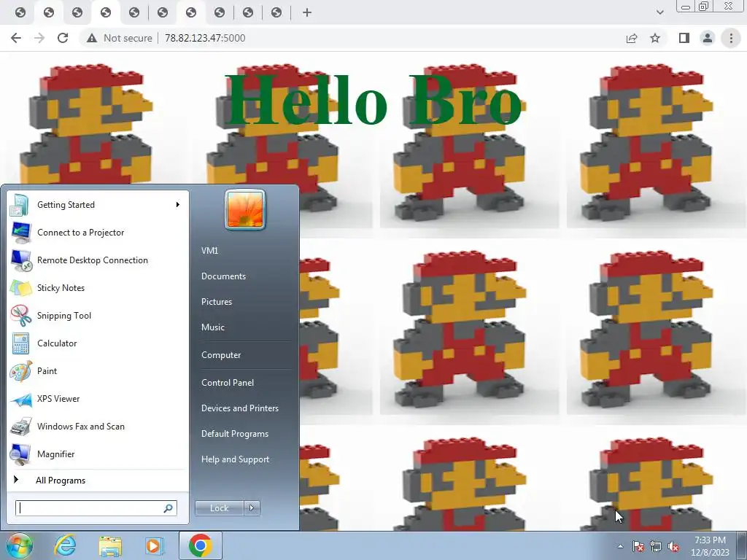Bookmark this page with star icon
This screenshot has width=747, height=560.
pyautogui.click(x=655, y=38)
